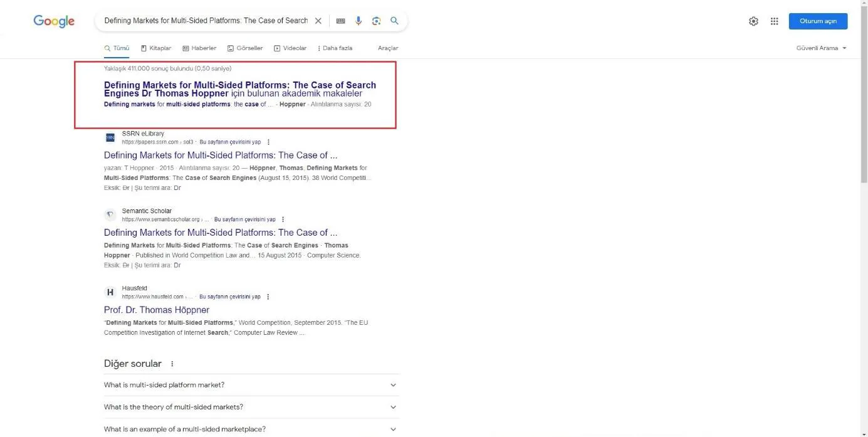Open options dots next to Diğer sorular
This screenshot has height=437, width=868.
172,364
